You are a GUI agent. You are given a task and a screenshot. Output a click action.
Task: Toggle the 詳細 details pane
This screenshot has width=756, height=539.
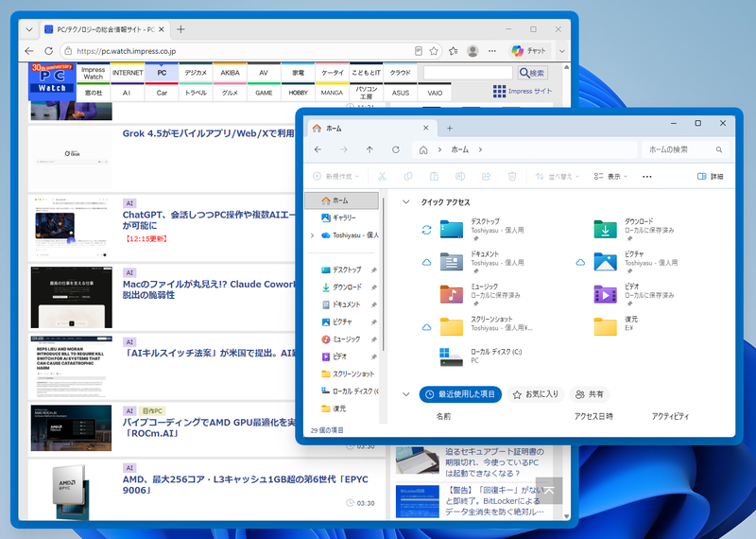711,177
